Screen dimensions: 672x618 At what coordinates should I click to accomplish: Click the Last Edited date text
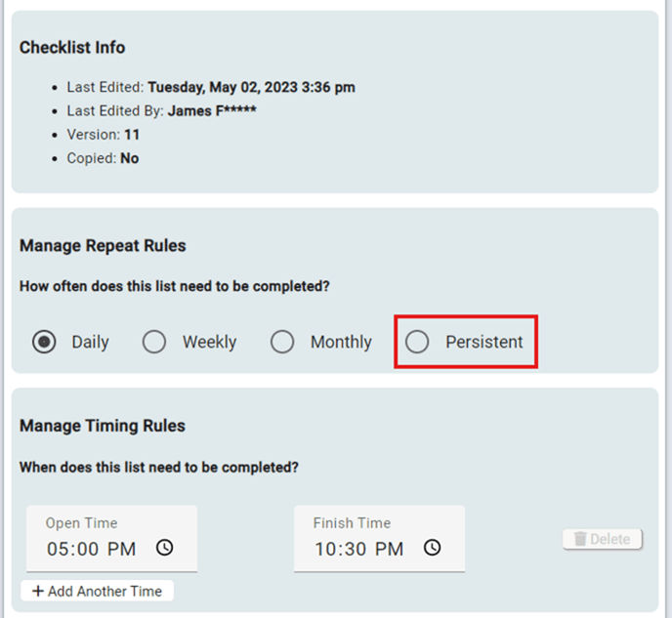click(251, 87)
